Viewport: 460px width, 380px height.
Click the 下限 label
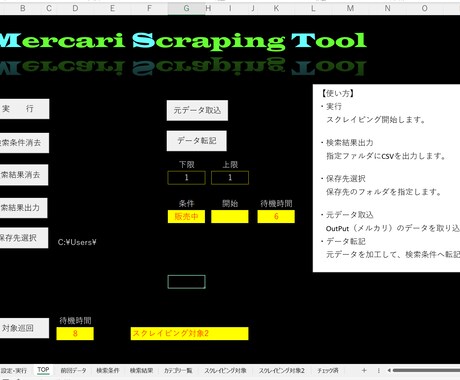(187, 165)
